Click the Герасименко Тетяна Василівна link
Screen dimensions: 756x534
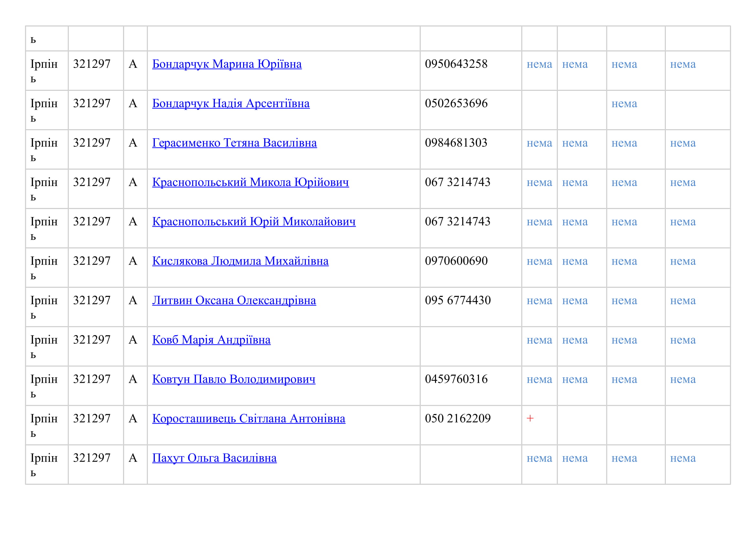click(234, 143)
